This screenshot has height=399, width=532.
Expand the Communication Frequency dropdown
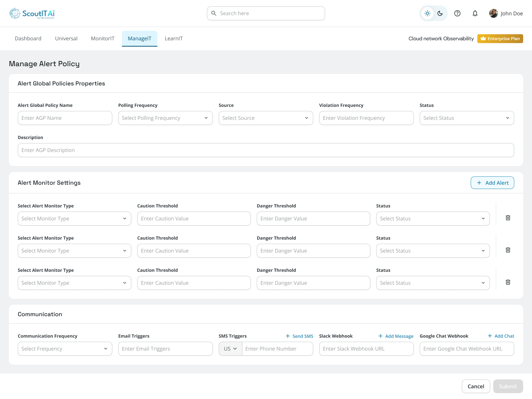point(65,349)
